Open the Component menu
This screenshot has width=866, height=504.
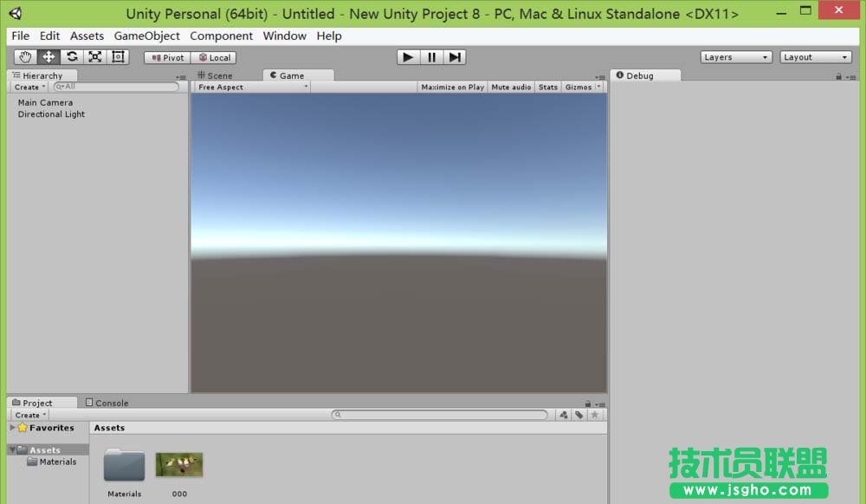(221, 36)
